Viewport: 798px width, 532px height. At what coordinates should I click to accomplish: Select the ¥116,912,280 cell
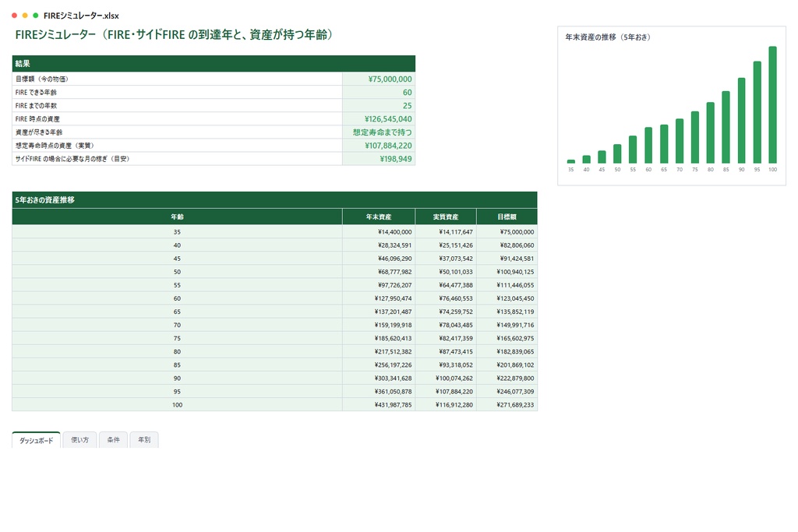pos(446,404)
